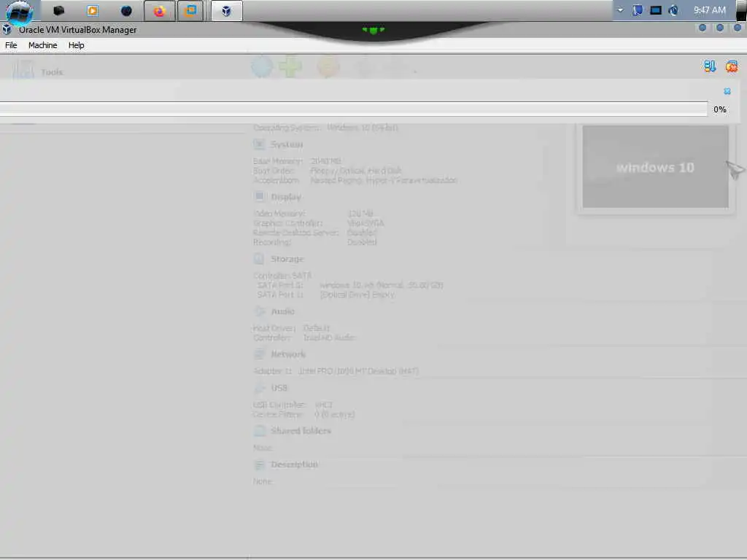Click the Windows 10 (64-bit) operating system value

[363, 128]
